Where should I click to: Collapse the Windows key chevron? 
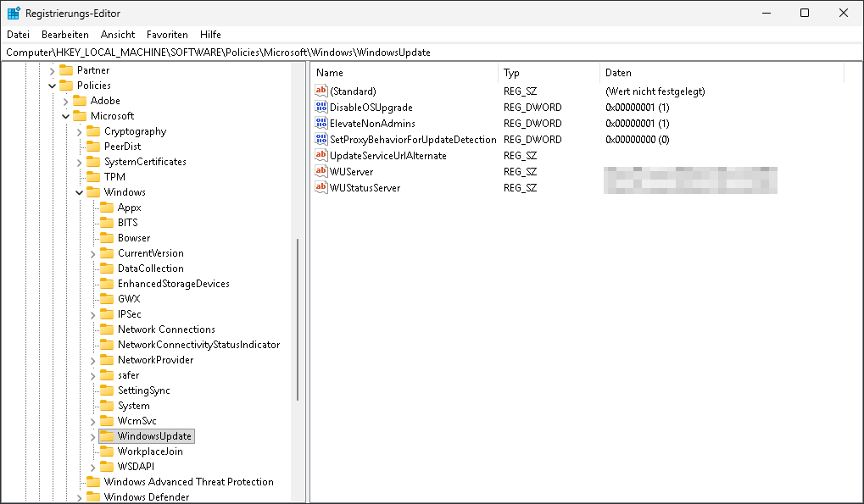(x=78, y=191)
